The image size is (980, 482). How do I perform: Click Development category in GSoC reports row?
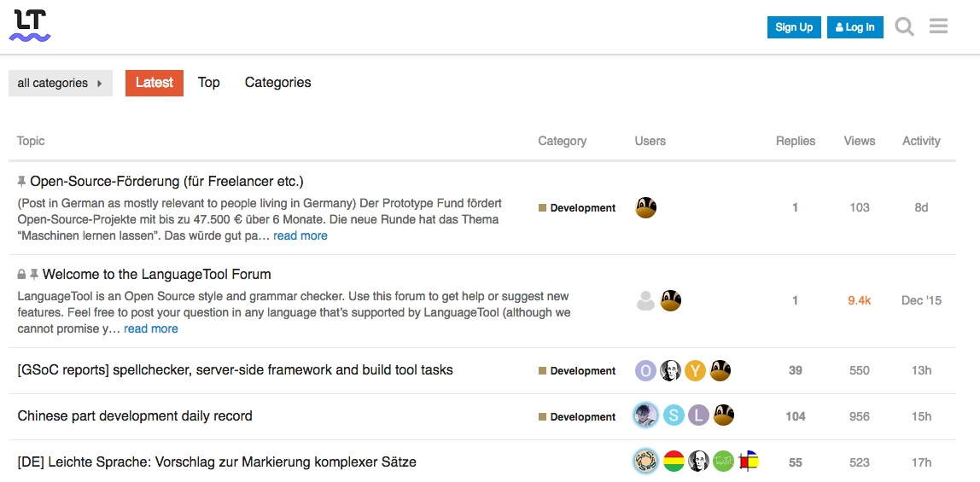point(577,371)
